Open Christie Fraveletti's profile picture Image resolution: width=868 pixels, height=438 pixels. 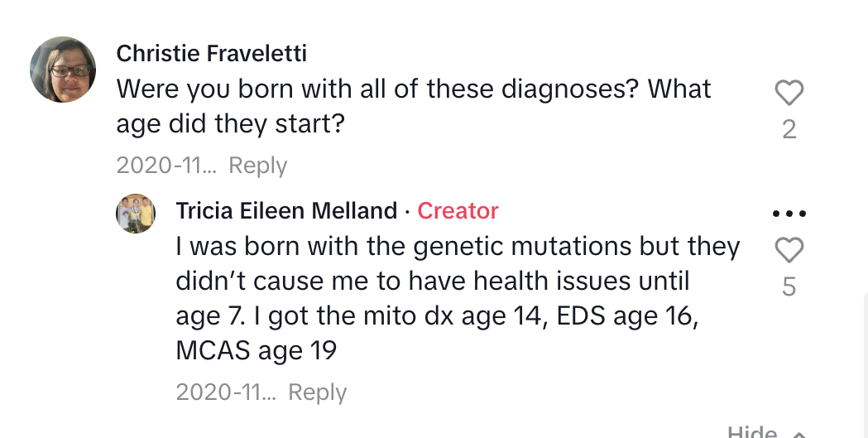click(x=63, y=70)
